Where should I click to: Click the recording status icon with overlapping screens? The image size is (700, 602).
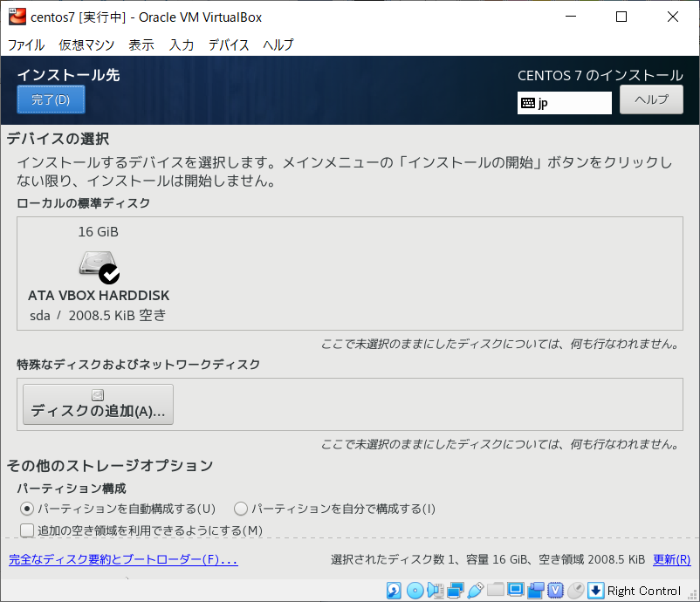coord(536,591)
